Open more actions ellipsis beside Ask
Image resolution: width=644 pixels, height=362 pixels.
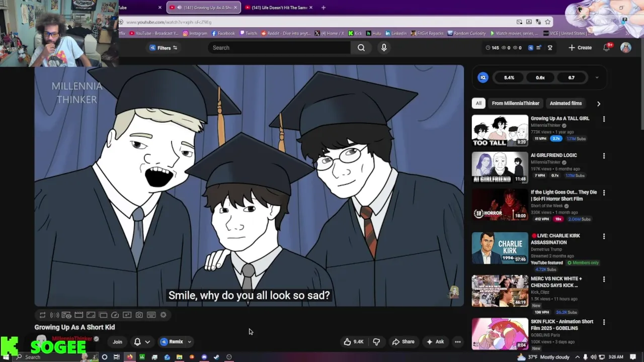[x=457, y=342]
